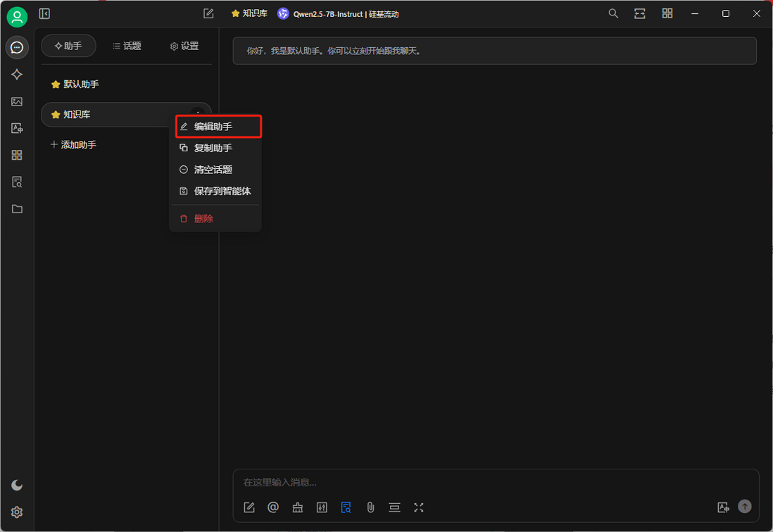
Task: Click 添加助手 to add an assistant
Action: click(73, 145)
